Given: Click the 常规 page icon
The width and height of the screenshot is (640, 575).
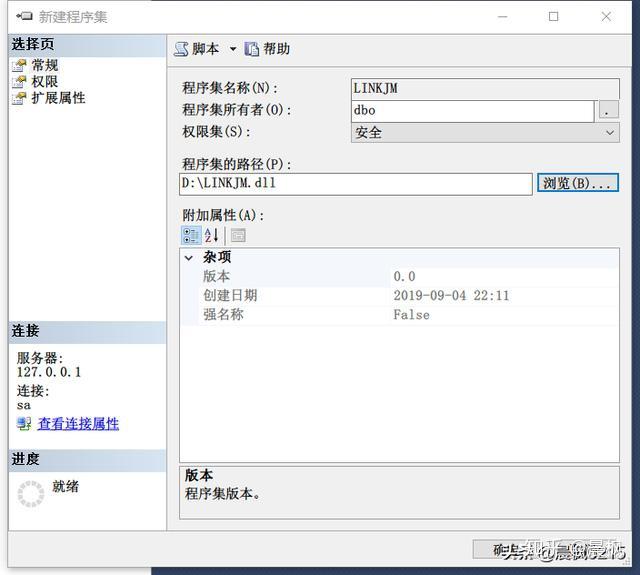Looking at the screenshot, I should coord(19,65).
